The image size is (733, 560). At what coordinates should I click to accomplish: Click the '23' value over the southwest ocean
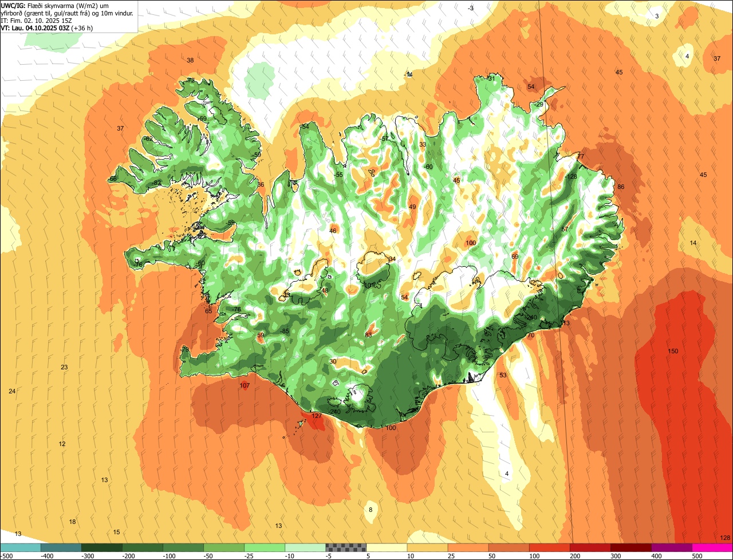click(64, 368)
